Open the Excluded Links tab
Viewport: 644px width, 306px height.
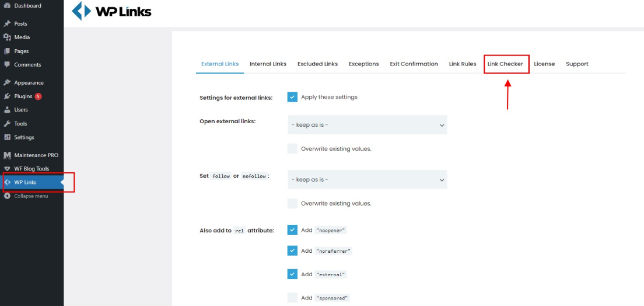(x=317, y=64)
